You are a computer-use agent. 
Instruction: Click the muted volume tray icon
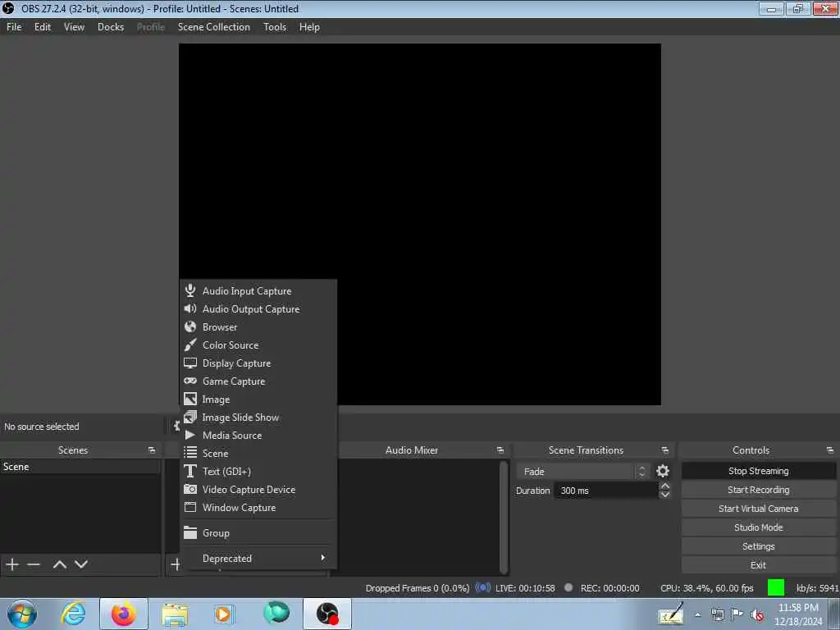click(x=757, y=615)
